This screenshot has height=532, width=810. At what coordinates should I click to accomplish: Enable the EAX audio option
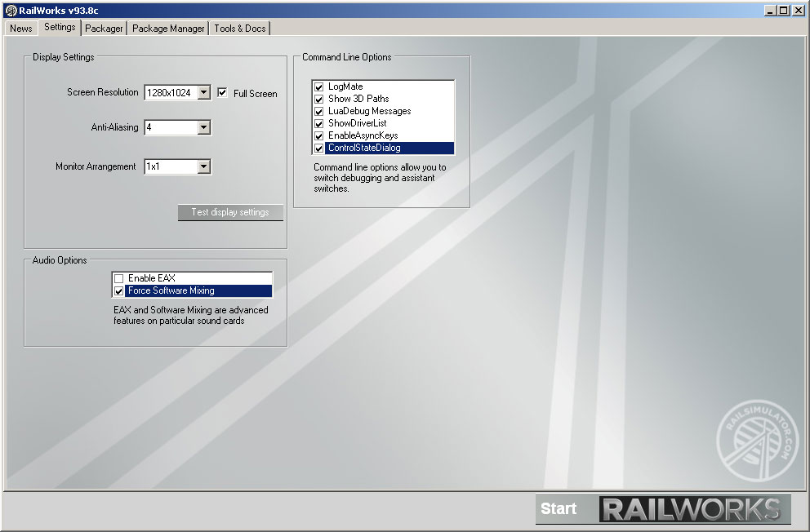119,279
